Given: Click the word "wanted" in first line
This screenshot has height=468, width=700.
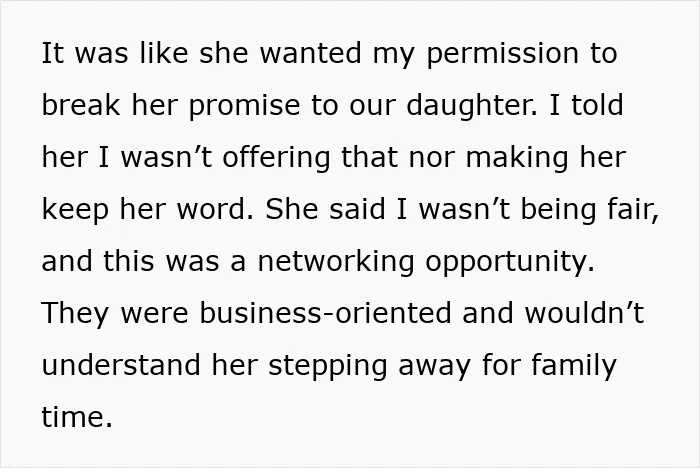Looking at the screenshot, I should [x=310, y=53].
